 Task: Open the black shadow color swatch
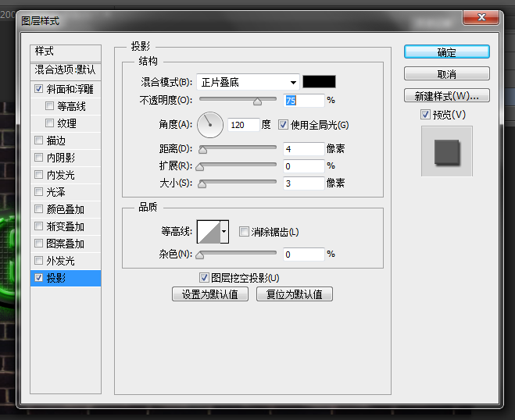[319, 82]
